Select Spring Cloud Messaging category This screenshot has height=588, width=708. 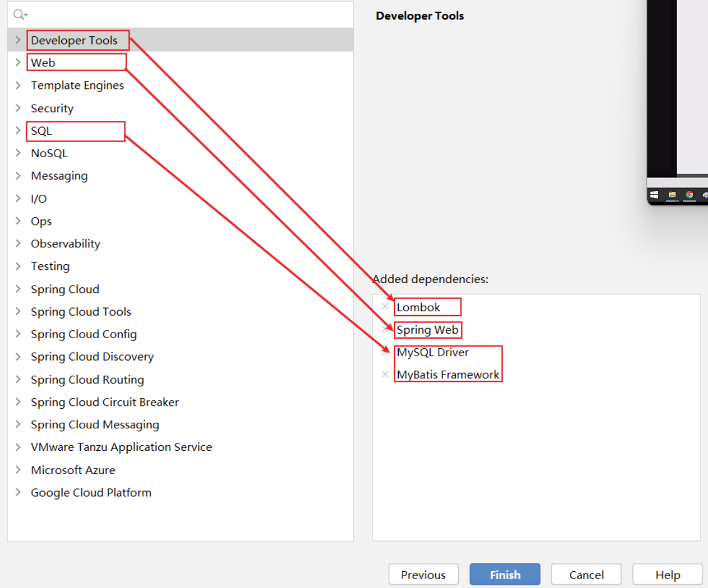pyautogui.click(x=95, y=425)
